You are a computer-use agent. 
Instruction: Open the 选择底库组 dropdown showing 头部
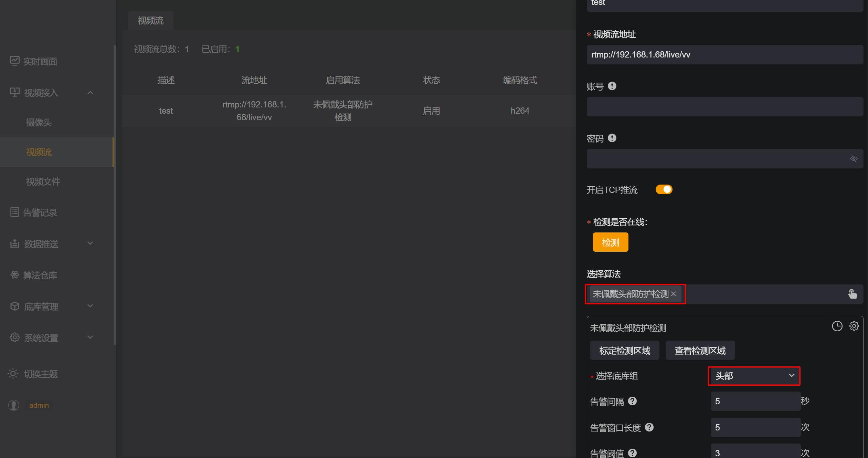click(x=754, y=376)
